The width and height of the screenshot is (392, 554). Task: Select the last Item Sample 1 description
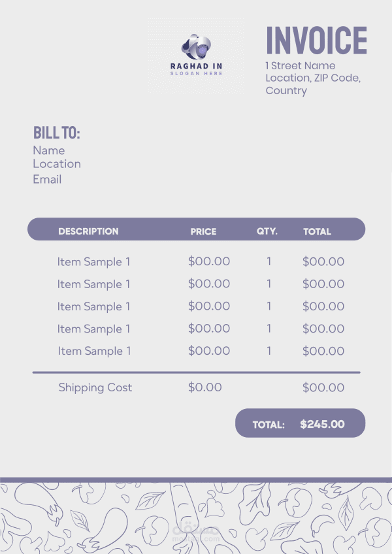[x=94, y=351]
